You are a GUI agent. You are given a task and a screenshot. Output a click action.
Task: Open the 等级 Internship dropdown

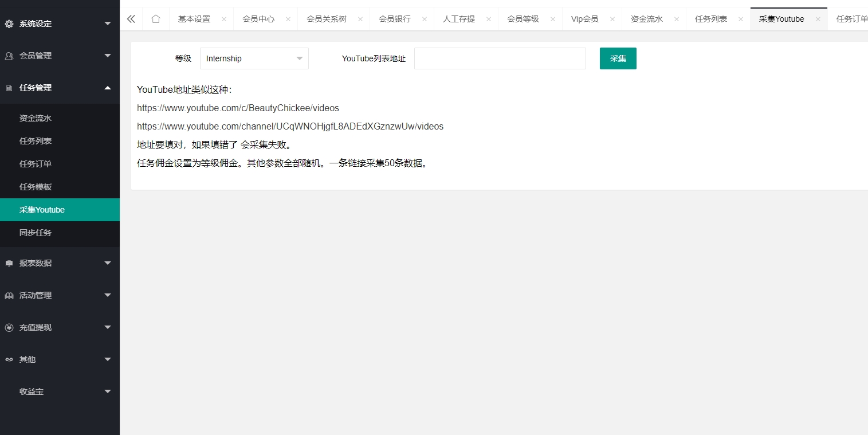254,58
